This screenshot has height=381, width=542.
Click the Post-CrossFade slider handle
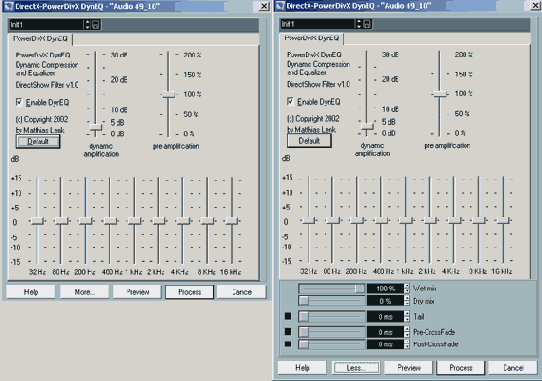(304, 344)
